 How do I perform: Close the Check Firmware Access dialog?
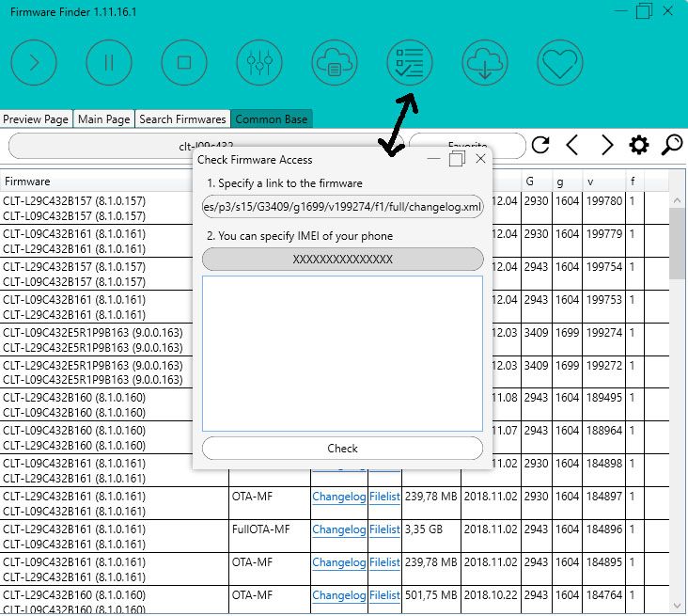click(x=481, y=159)
